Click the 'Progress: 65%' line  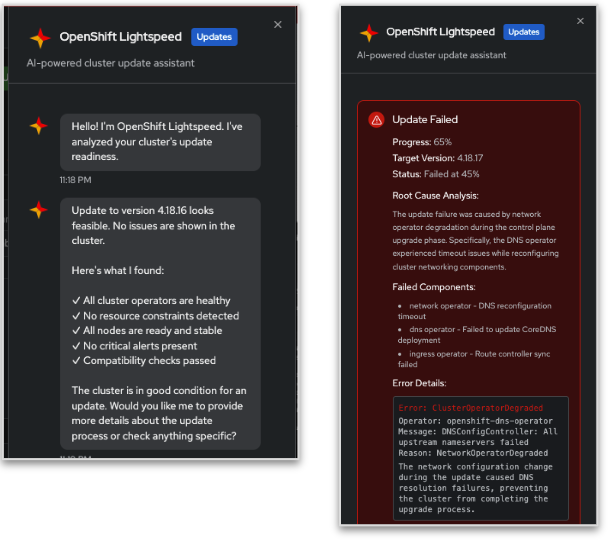point(422,142)
